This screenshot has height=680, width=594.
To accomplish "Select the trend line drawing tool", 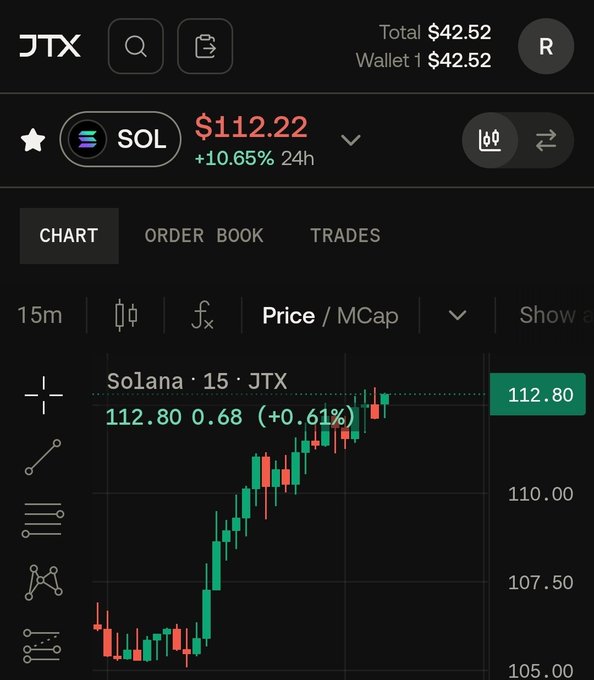I will (43, 457).
